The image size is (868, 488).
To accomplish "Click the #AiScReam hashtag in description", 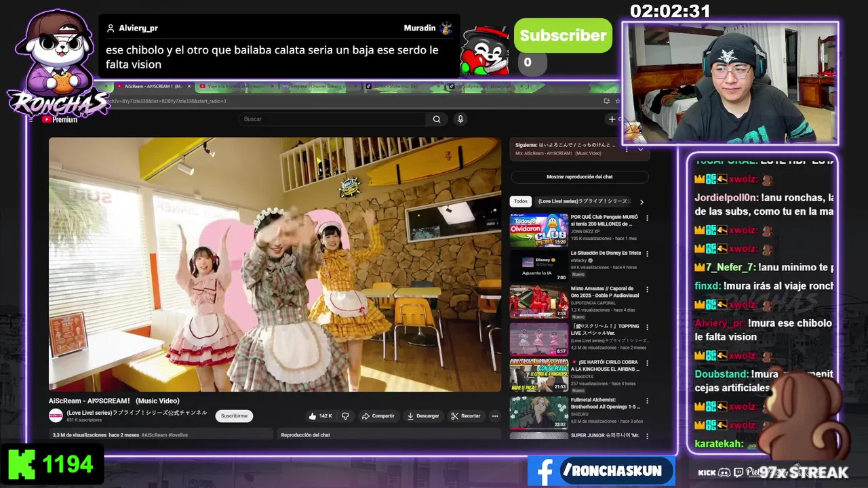I will coord(155,434).
